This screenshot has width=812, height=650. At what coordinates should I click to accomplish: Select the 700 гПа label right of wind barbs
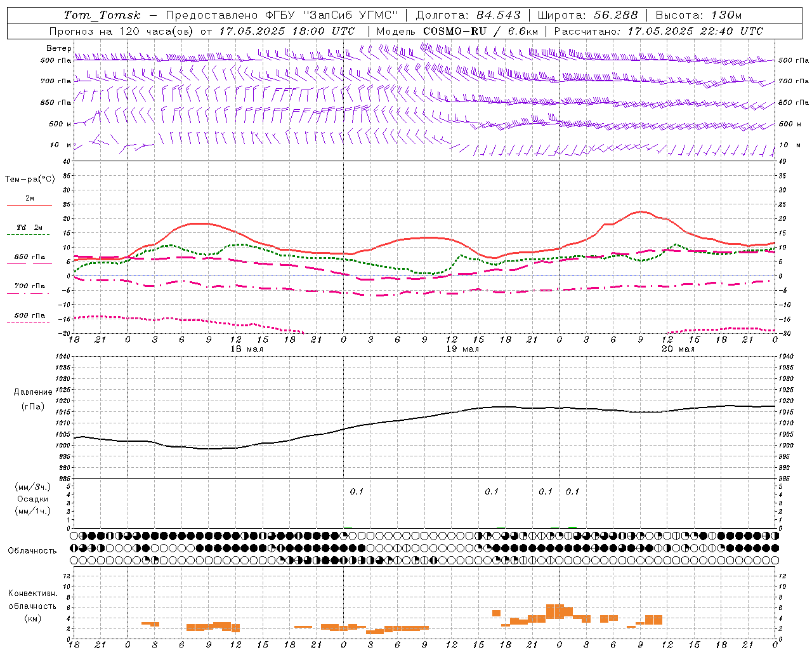[x=794, y=81]
